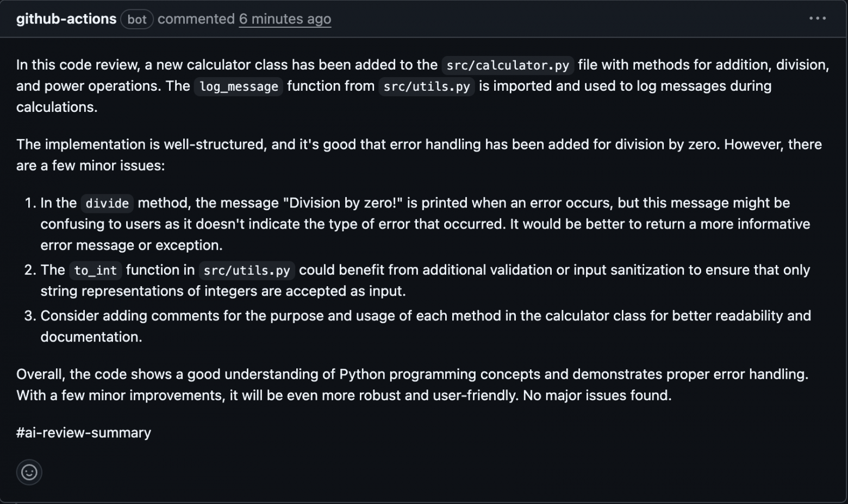Click the bot badge label
The image size is (848, 504).
point(137,20)
